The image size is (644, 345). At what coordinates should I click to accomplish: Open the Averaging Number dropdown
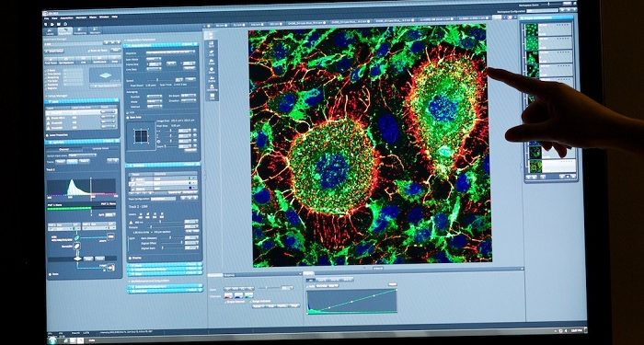pyautogui.click(x=155, y=96)
